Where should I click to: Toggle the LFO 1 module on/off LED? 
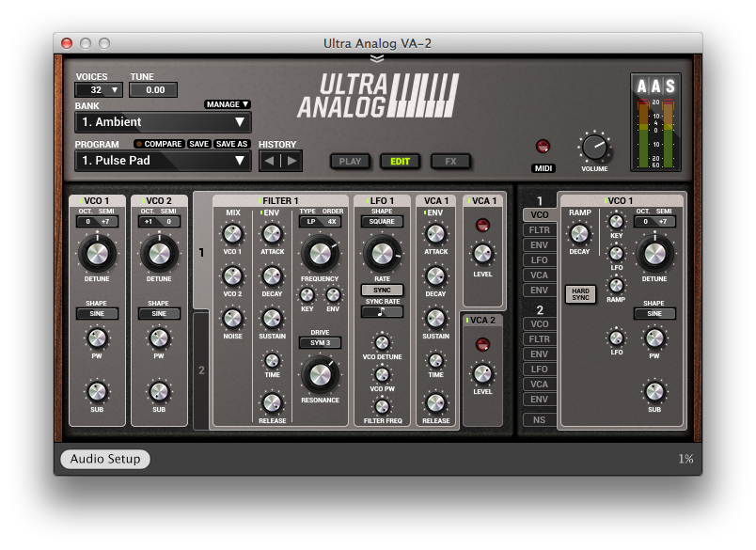click(x=368, y=200)
